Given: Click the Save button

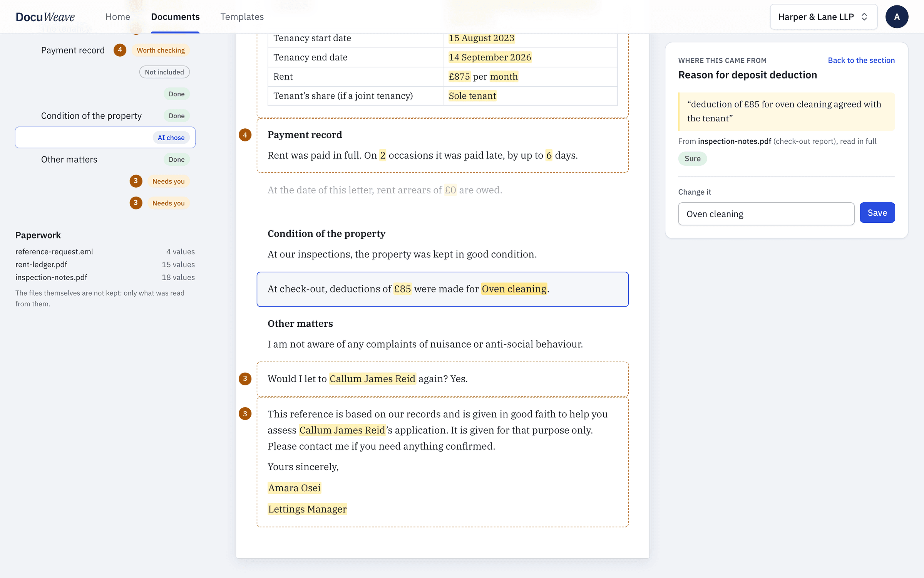Looking at the screenshot, I should click(877, 213).
